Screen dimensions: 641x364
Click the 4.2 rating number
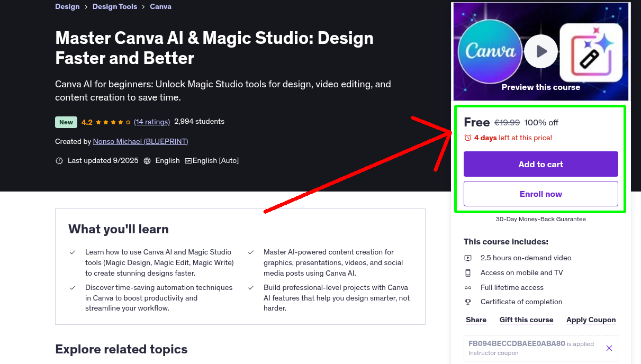[87, 122]
